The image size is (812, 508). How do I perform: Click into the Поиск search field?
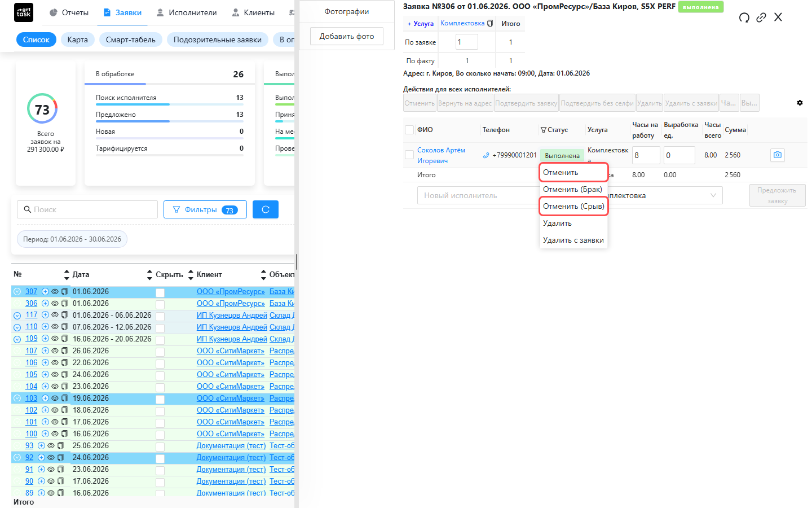tap(87, 209)
